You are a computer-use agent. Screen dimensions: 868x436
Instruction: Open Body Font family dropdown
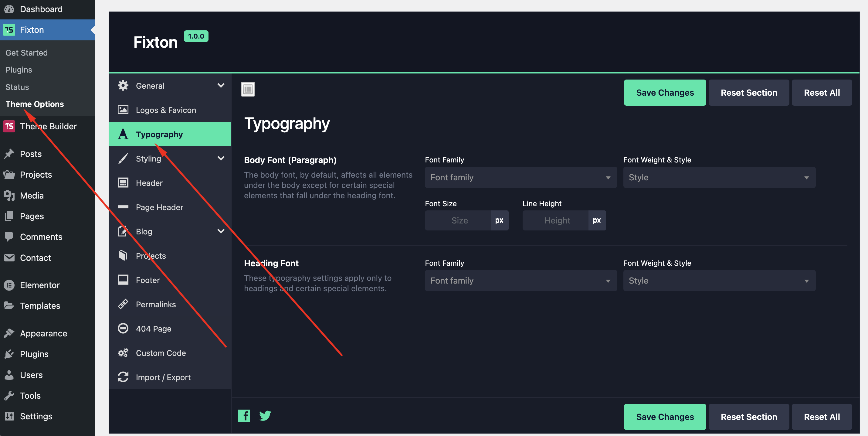tap(520, 177)
